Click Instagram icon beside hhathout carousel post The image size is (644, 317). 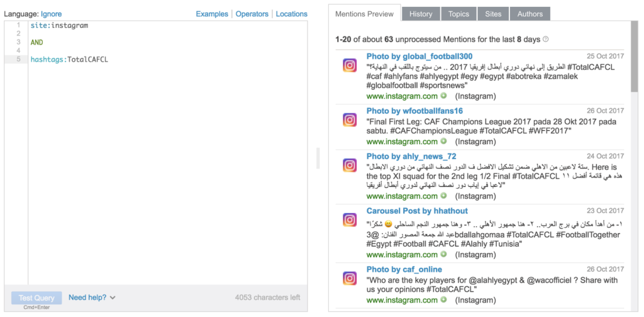350,220
